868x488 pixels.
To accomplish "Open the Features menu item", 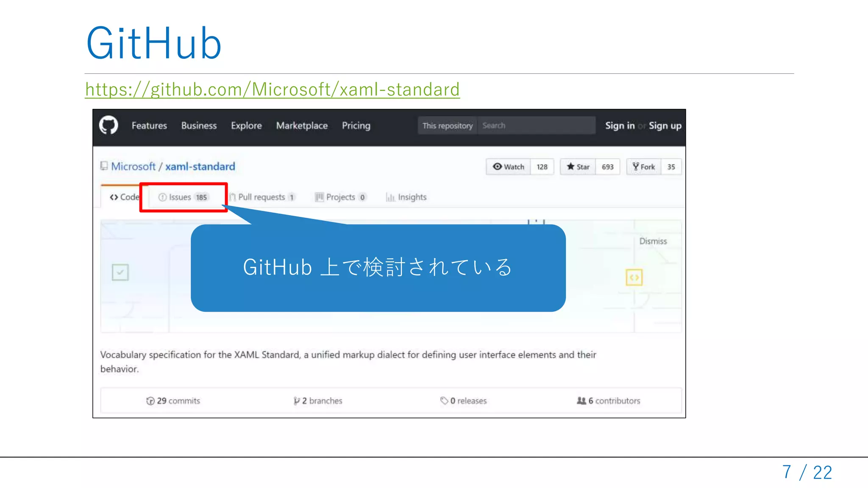I will pos(149,125).
